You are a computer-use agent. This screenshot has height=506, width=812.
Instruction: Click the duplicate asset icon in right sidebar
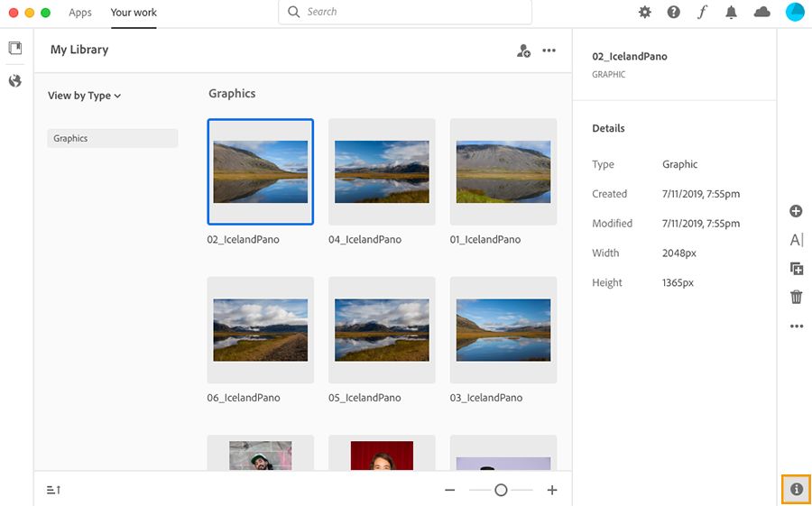coord(796,268)
